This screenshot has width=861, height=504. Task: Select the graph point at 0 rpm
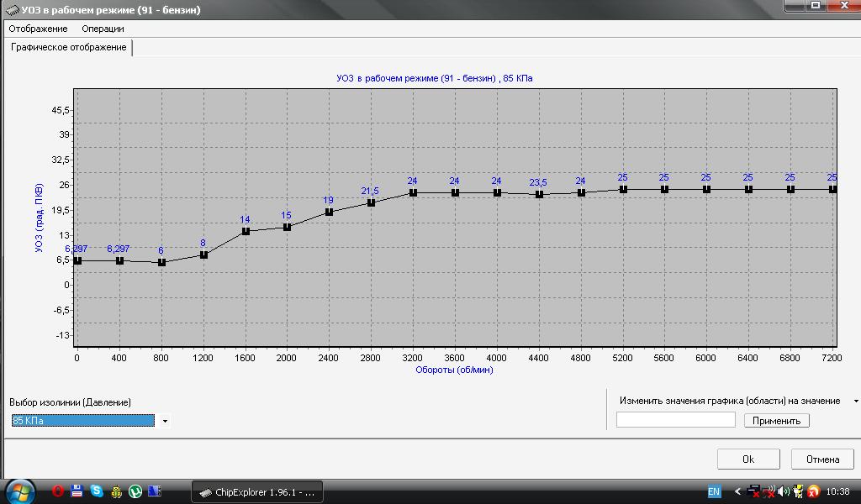click(x=78, y=261)
